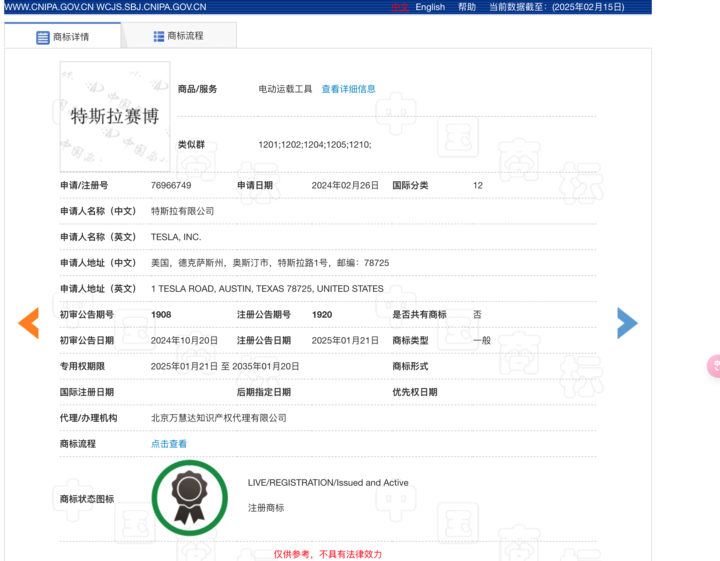Viewport: 720px width, 561px height.
Task: Select address 1 TESLA ROAD, AUSTIN, TEXAS
Action: (267, 289)
